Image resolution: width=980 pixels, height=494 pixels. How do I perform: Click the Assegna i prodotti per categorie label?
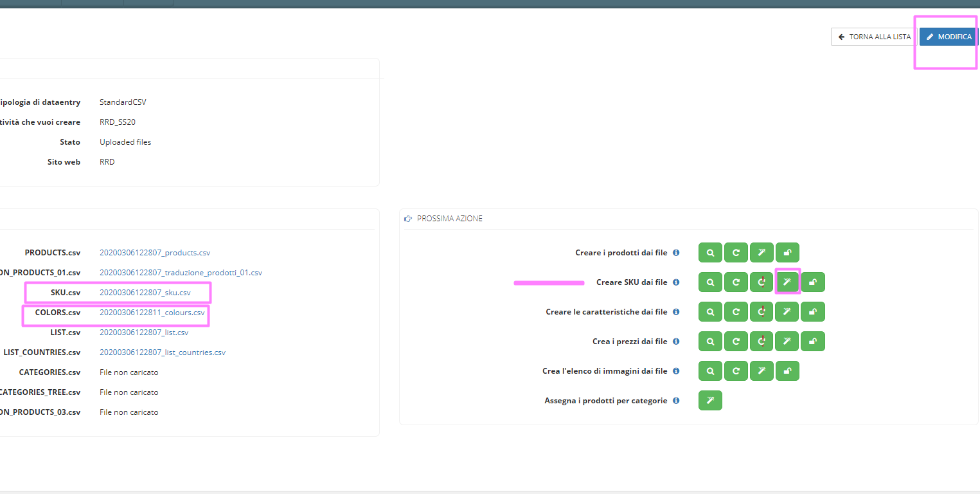tap(606, 401)
